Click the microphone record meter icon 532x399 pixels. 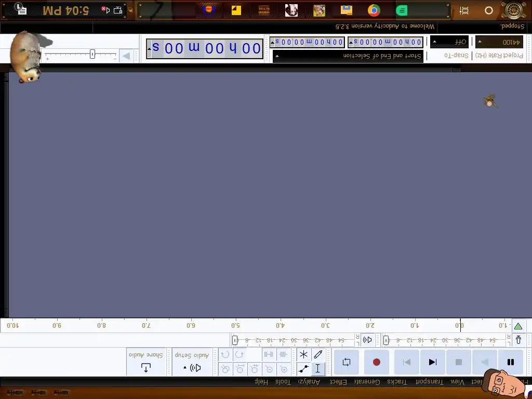pos(518,340)
